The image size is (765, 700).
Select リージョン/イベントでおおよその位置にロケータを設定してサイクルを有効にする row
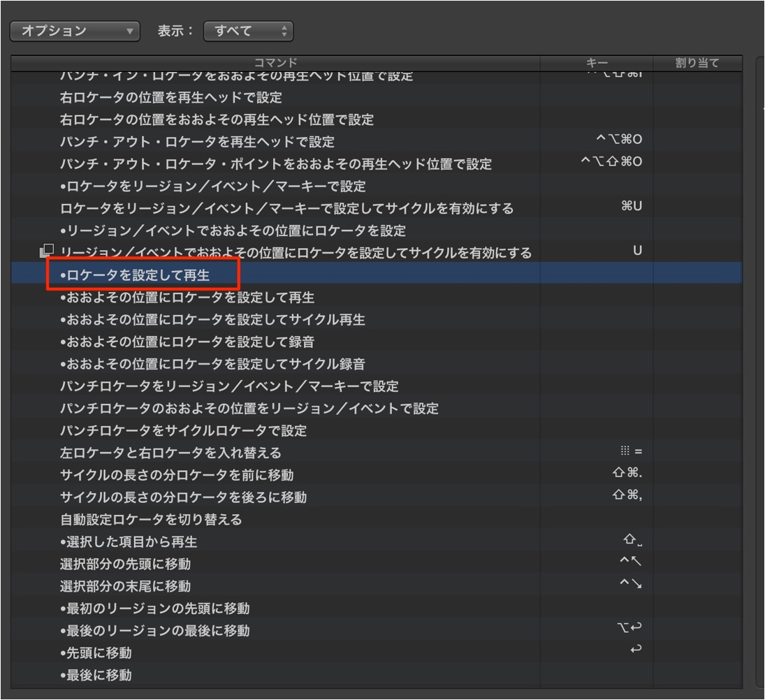point(377,253)
